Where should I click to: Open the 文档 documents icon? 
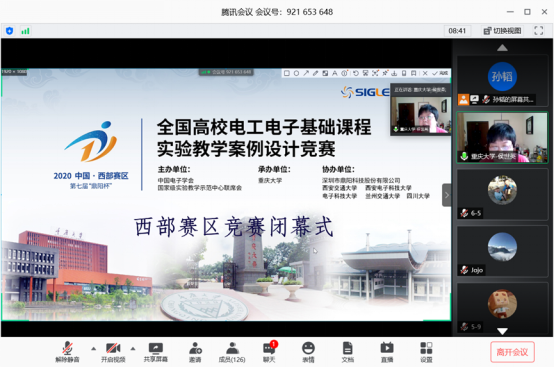348,348
